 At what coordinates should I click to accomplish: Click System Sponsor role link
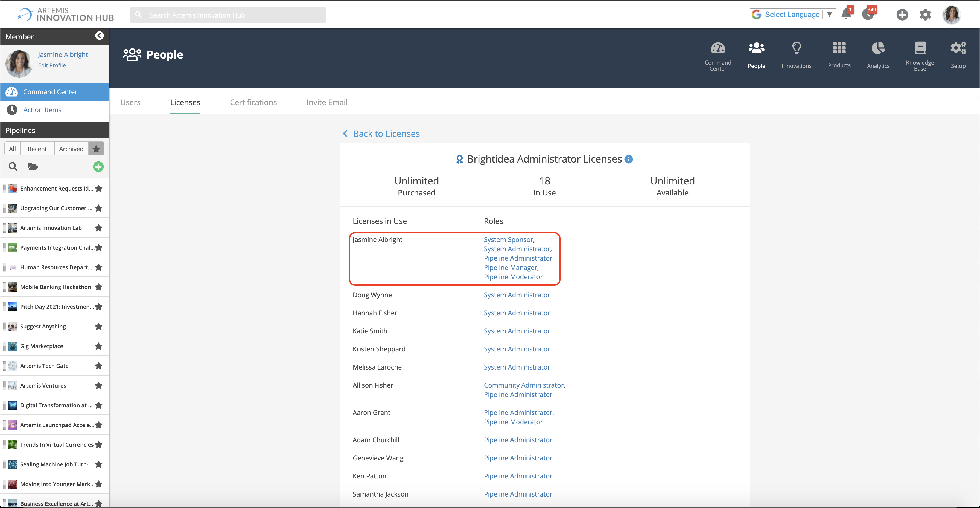[508, 239]
